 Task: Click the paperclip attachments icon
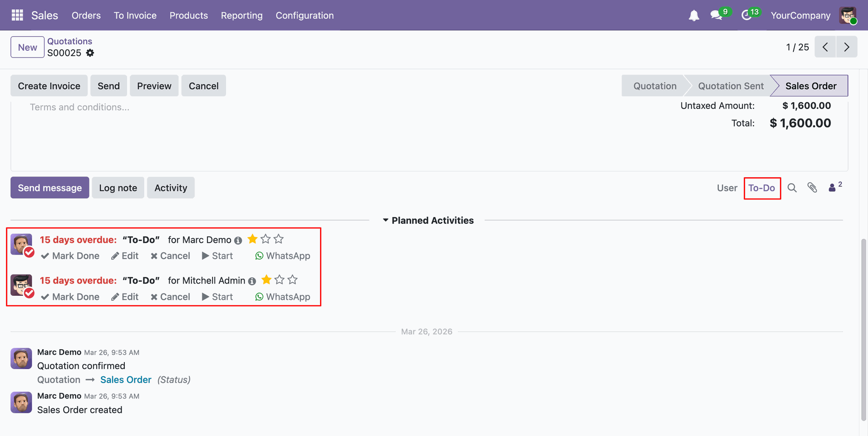[812, 188]
